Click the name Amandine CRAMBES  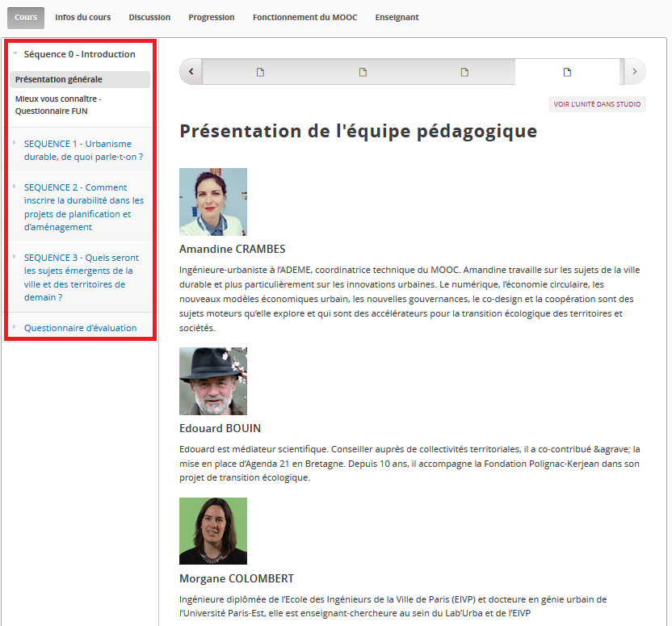(x=233, y=249)
